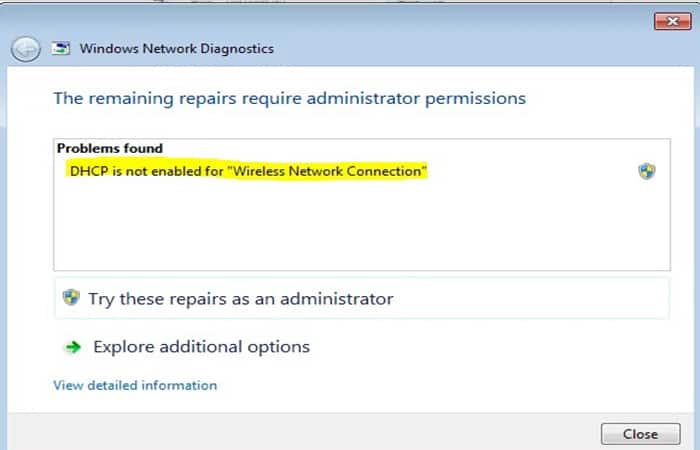The image size is (700, 450).
Task: Click the Windows Network Diagnostics title icon
Action: coord(61,48)
